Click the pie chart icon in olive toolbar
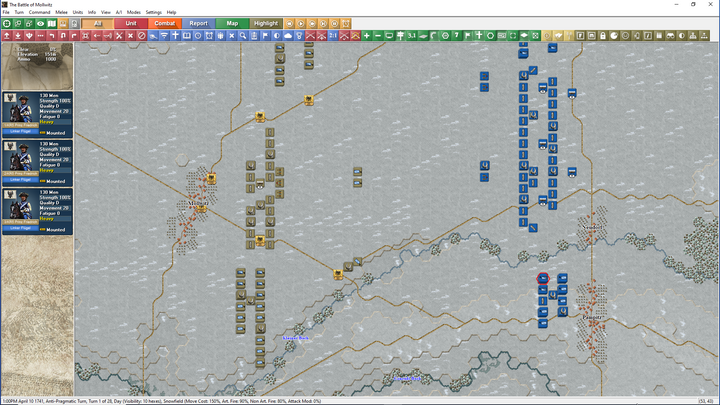This screenshot has width=720, height=405. click(x=614, y=35)
